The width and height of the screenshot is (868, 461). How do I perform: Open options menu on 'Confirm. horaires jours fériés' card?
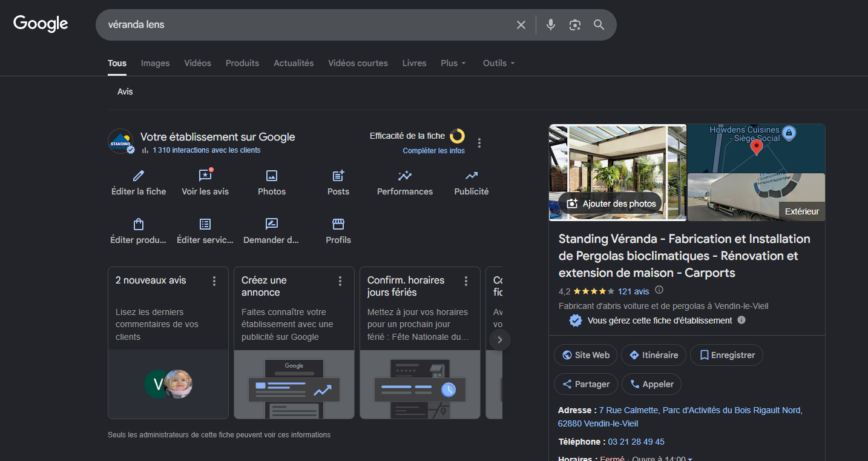[x=466, y=281]
